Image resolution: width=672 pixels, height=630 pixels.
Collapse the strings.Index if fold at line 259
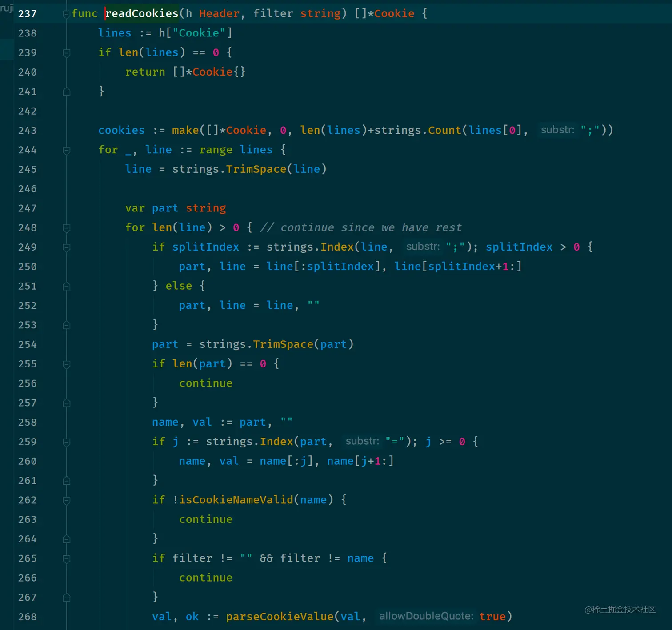pos(67,442)
